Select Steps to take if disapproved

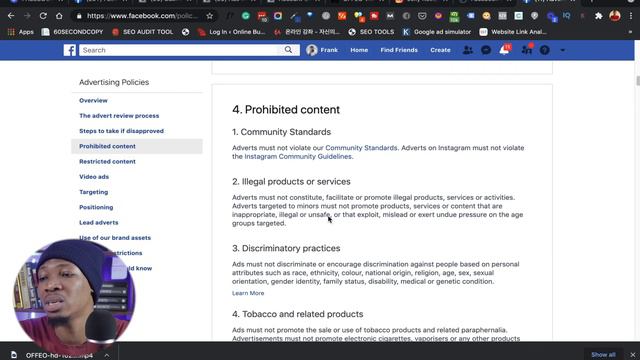click(x=121, y=131)
